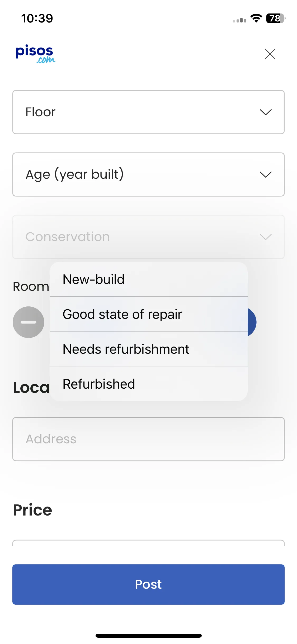The image size is (297, 644).
Task: Tap the cellular signal bars
Action: tap(239, 20)
